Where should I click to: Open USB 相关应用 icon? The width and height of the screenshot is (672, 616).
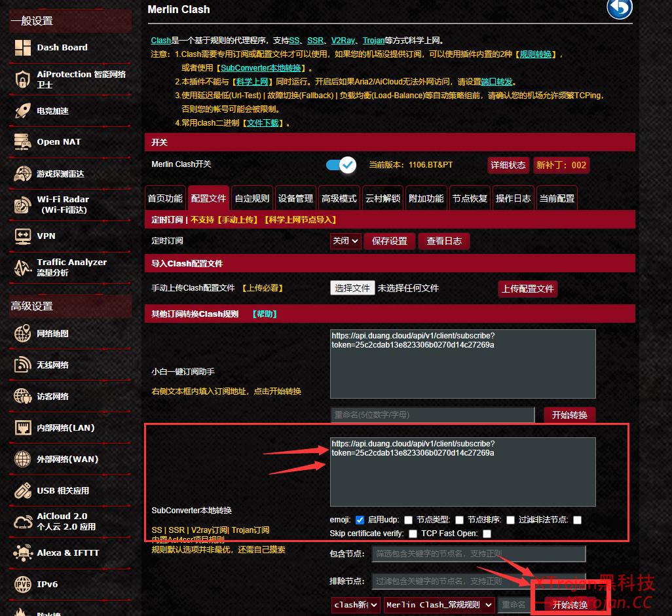click(23, 490)
